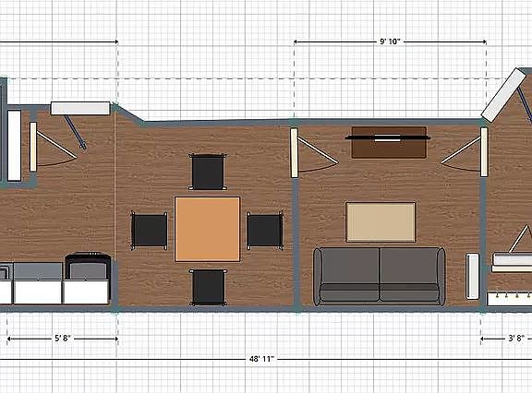Select the beige coffee table
The width and height of the screenshot is (532, 393).
click(x=381, y=222)
